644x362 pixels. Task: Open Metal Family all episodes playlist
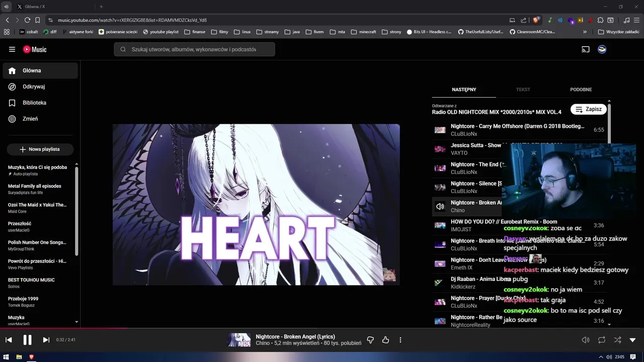click(x=38, y=189)
